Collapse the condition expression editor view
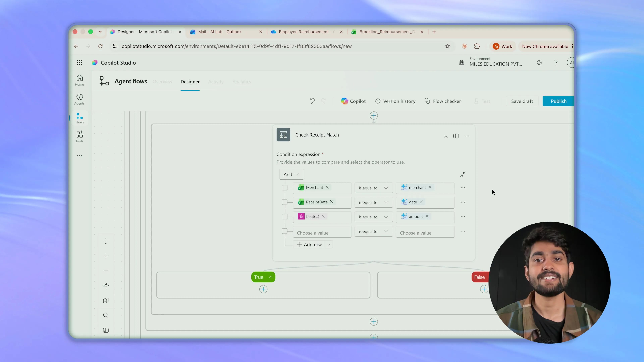644x362 pixels. (x=463, y=174)
